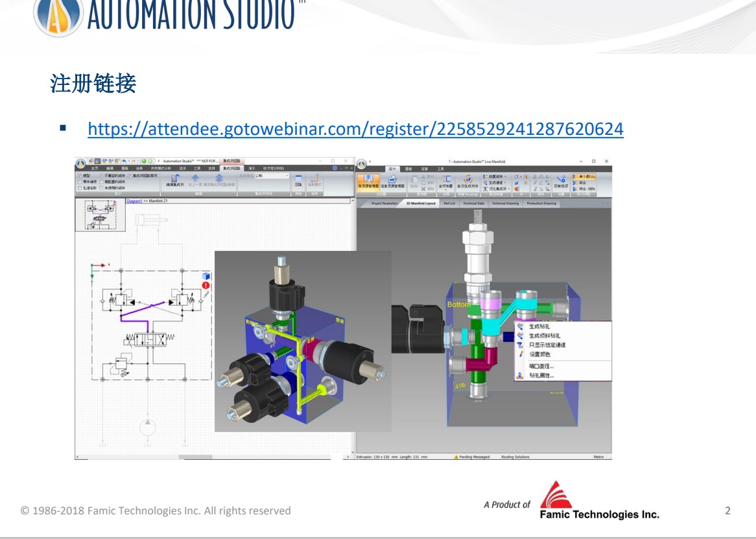This screenshot has width=756, height=539.
Task: Click the "Extrusion: 130 x 130 mm" status text
Action: point(377,457)
